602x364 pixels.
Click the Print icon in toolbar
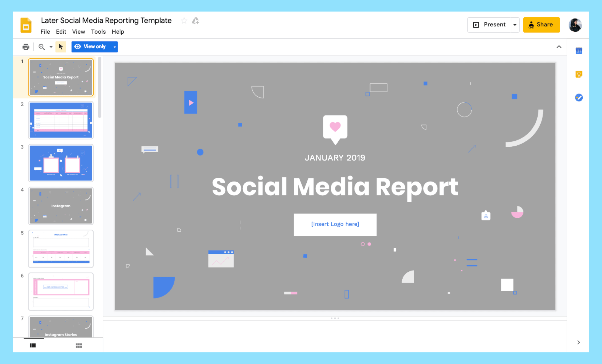click(26, 47)
